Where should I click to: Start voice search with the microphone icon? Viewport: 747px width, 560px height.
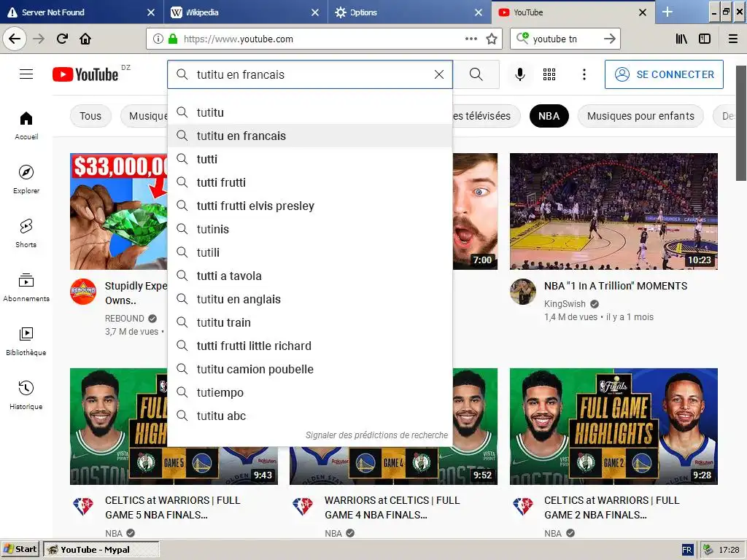(x=519, y=74)
